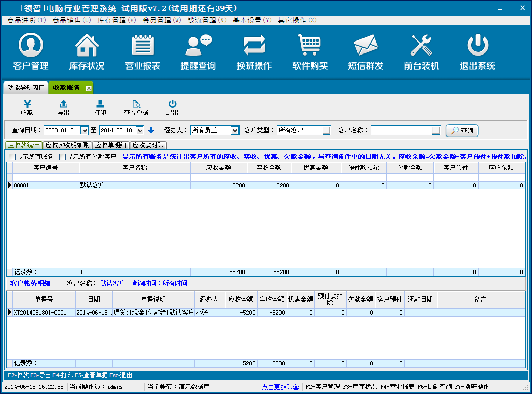Viewport: 532px width, 394px height.
Task: Click the 点击更换账套 link
Action: pos(280,387)
